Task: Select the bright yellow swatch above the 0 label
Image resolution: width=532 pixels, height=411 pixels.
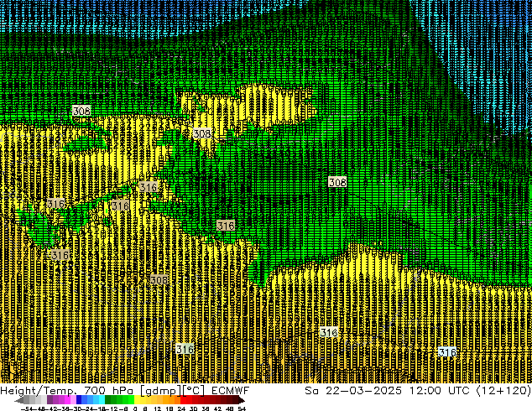Action: [137, 400]
